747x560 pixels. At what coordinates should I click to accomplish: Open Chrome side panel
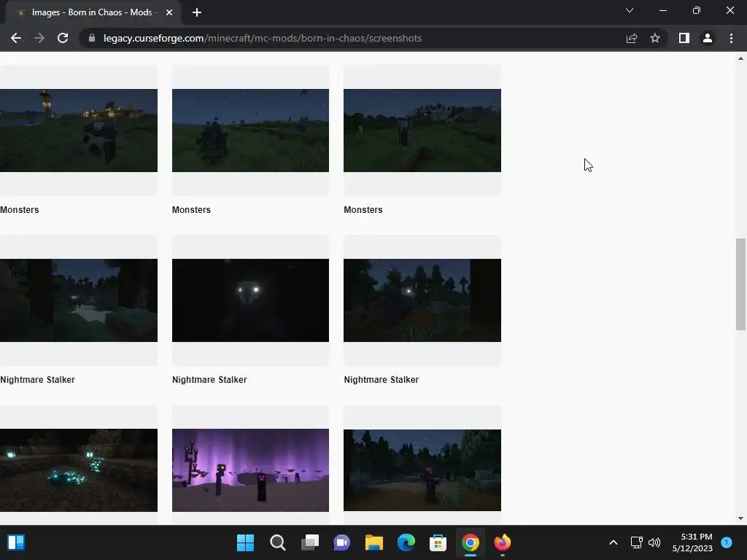coord(684,38)
